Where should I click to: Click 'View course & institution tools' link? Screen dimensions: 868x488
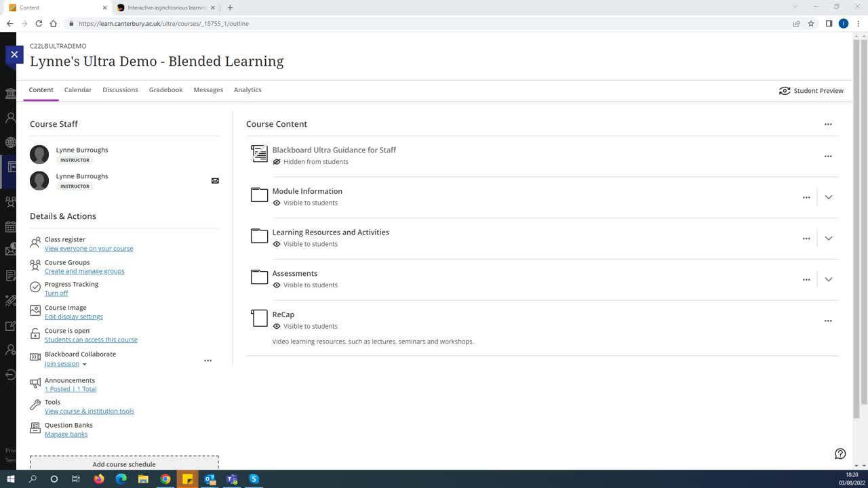(x=90, y=411)
